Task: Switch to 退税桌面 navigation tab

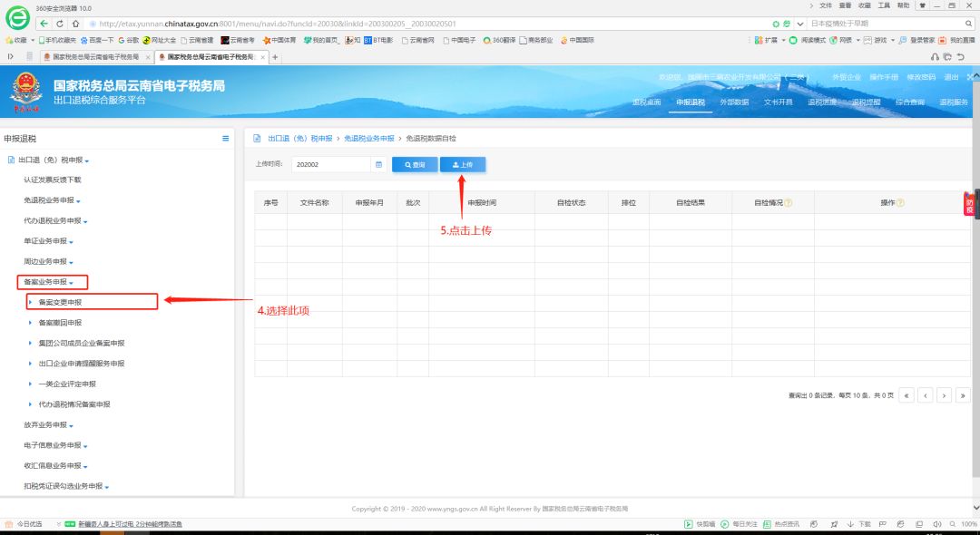Action: [x=646, y=102]
